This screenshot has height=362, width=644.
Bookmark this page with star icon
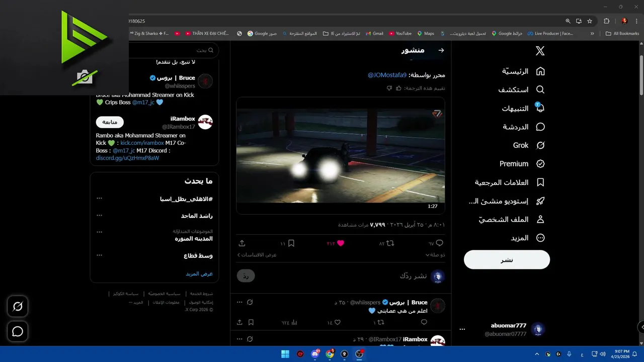(590, 21)
